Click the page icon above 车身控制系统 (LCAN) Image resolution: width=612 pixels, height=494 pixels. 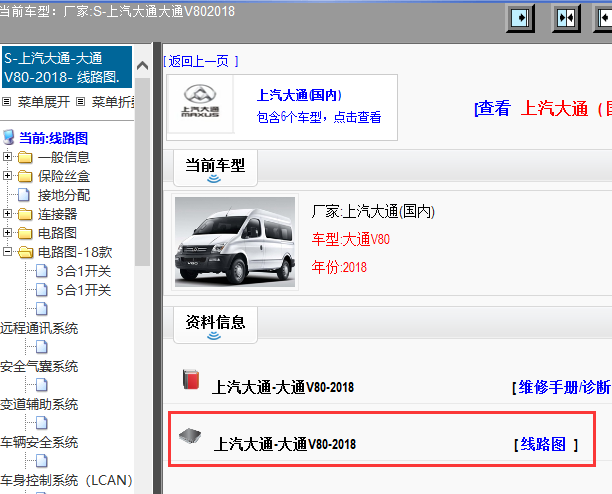pyautogui.click(x=42, y=461)
